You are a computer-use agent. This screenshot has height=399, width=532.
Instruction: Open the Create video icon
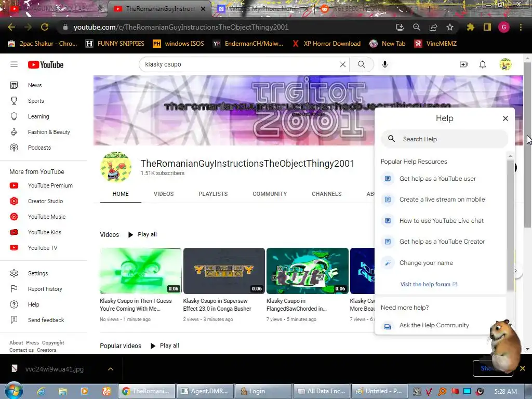(x=463, y=64)
